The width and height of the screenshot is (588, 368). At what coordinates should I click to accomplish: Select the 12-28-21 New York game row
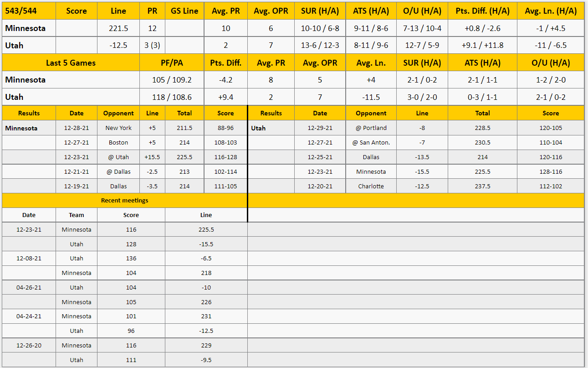(125, 128)
